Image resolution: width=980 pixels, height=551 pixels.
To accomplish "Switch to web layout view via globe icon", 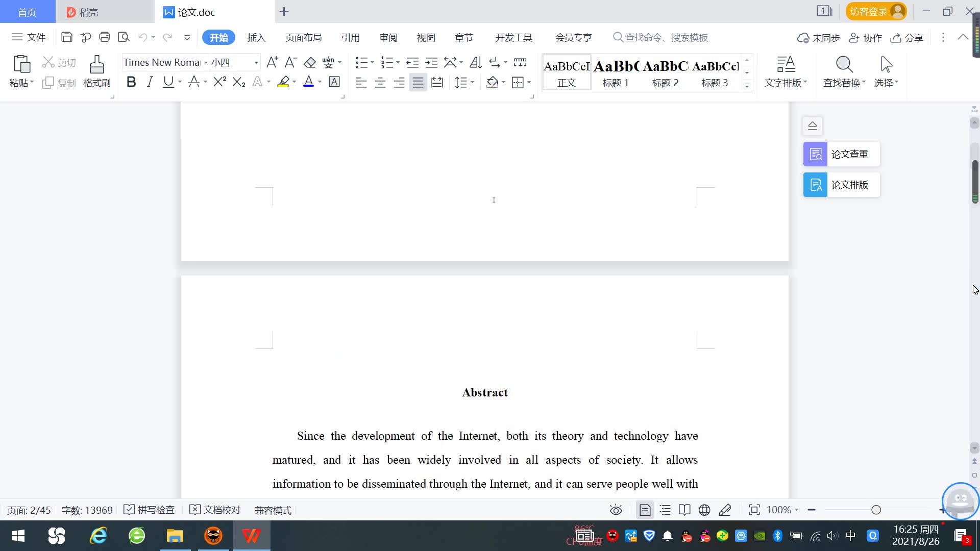I will [704, 510].
